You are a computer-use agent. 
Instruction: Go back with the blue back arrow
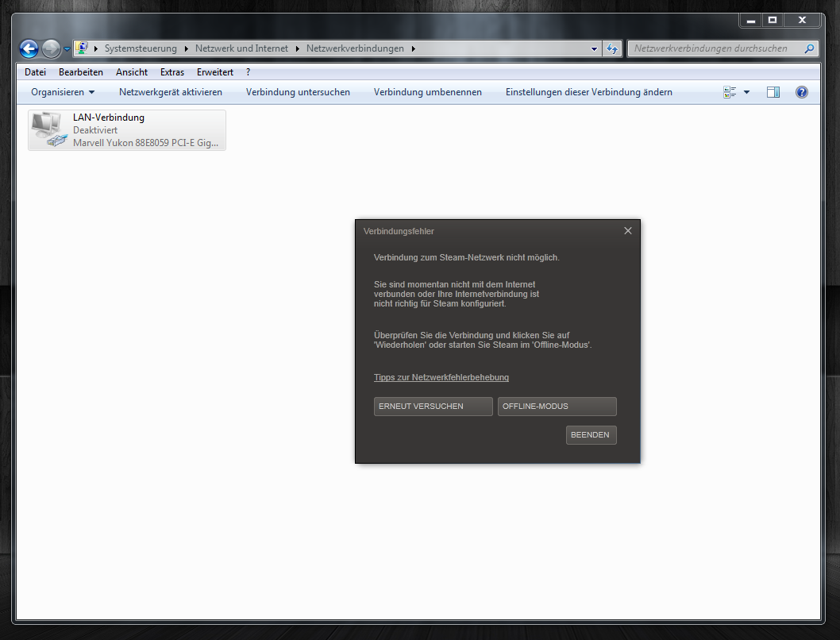click(x=29, y=48)
